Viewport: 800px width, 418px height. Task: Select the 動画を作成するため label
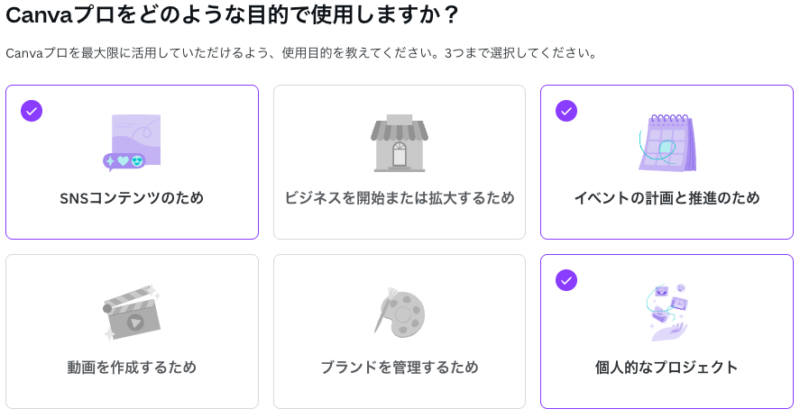(132, 367)
